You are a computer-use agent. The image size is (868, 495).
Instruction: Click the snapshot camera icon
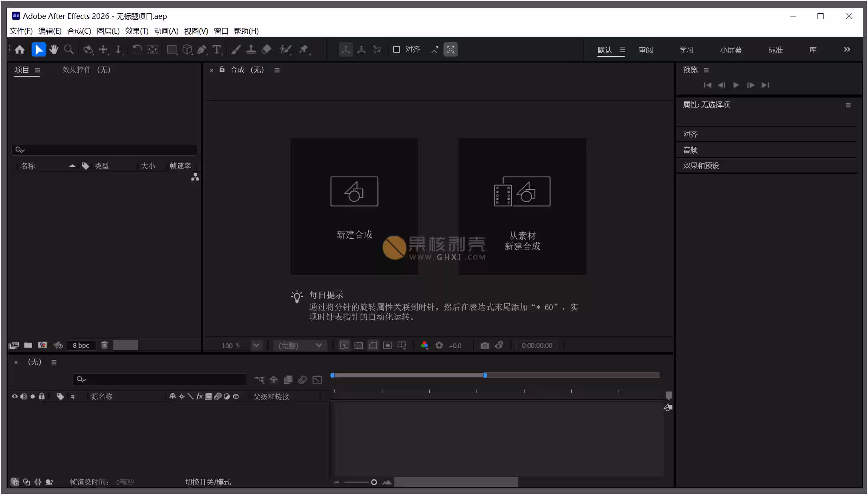click(484, 345)
